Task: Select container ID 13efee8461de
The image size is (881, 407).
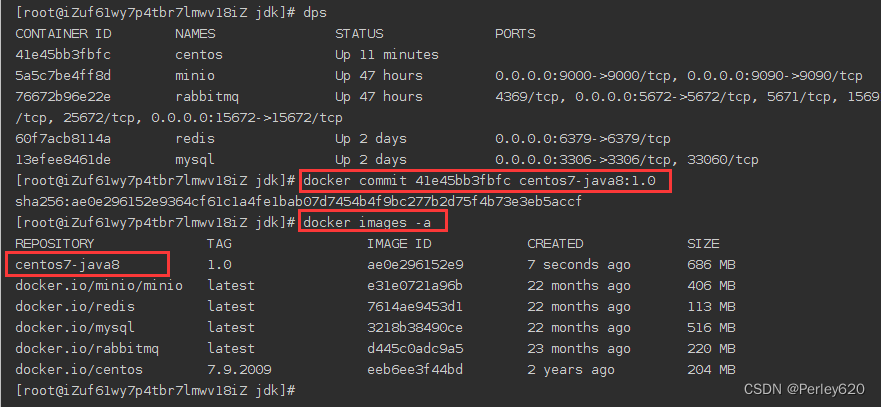Action: 63,160
